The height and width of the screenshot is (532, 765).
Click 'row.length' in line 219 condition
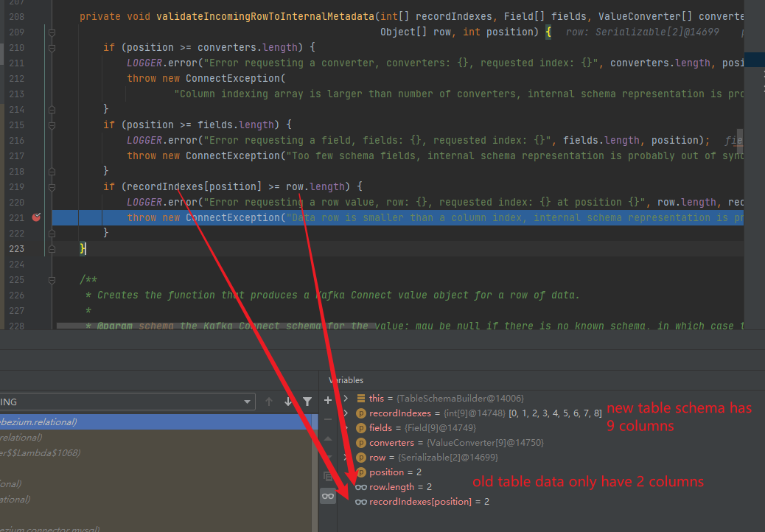(315, 186)
